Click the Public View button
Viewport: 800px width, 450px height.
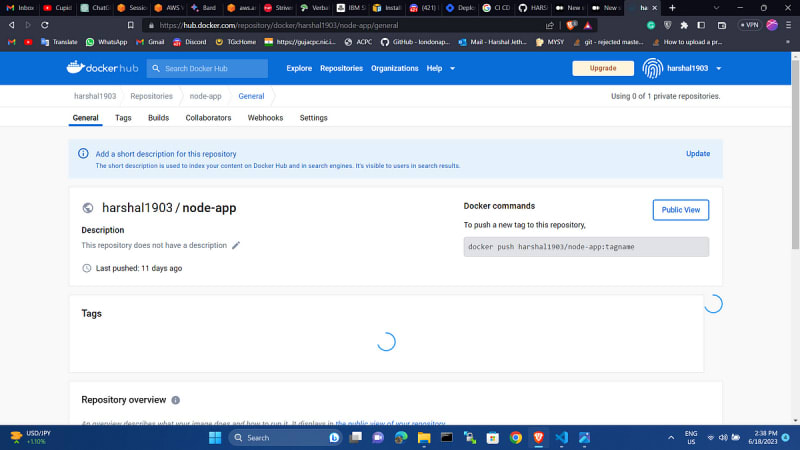pos(681,210)
